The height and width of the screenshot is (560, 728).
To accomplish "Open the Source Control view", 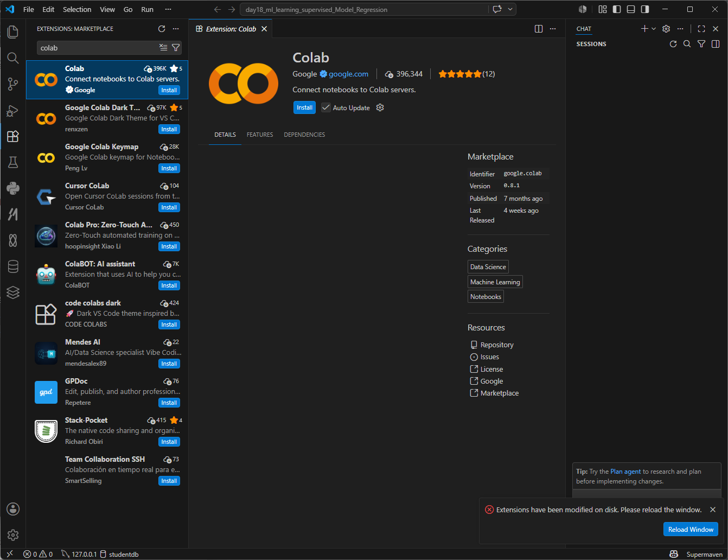I will (13, 84).
